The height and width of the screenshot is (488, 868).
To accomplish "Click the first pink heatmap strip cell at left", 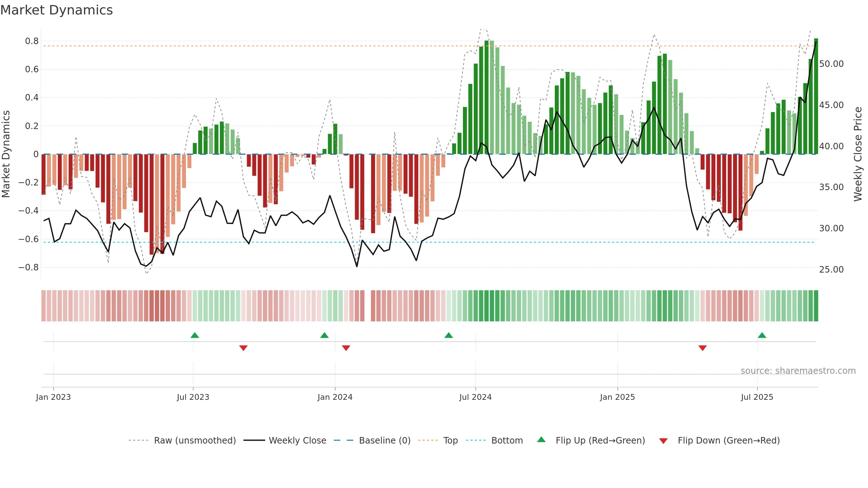I will [x=43, y=306].
